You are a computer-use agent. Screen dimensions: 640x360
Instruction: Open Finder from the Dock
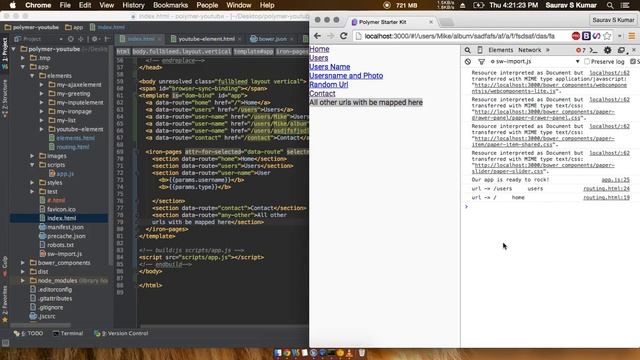(x=278, y=353)
